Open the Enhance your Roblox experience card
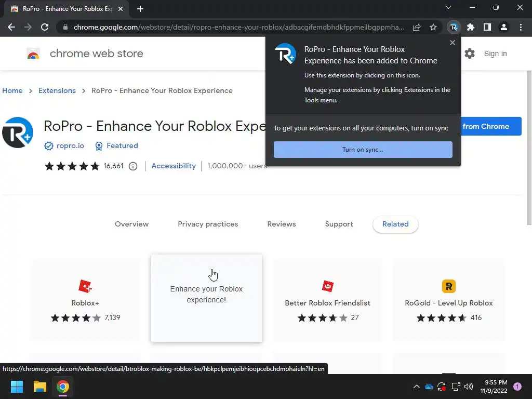The height and width of the screenshot is (399, 532). pyautogui.click(x=206, y=298)
